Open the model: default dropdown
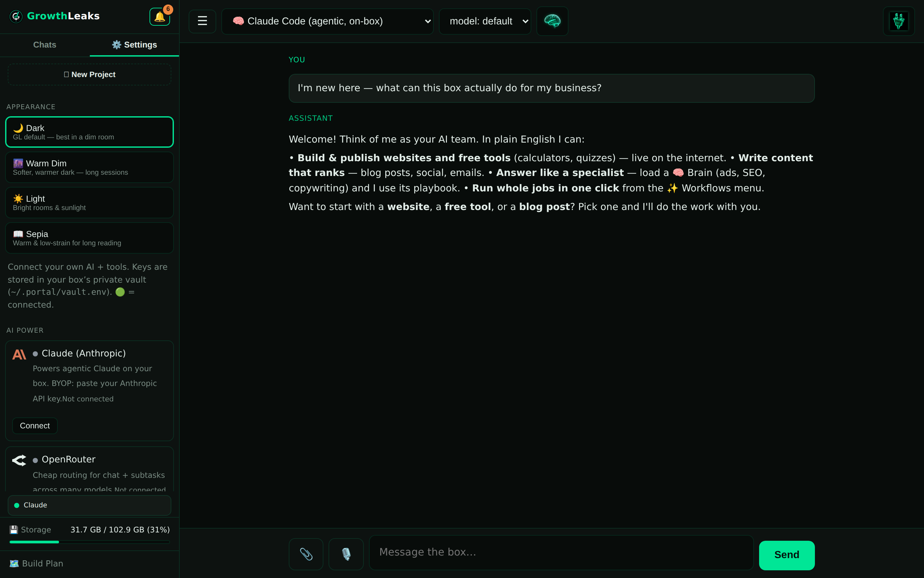Viewport: 924px width, 578px height. click(x=485, y=22)
